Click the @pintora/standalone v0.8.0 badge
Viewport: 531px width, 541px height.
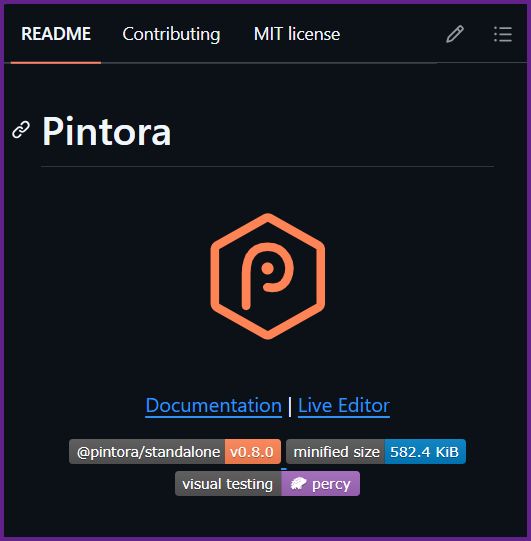click(175, 451)
